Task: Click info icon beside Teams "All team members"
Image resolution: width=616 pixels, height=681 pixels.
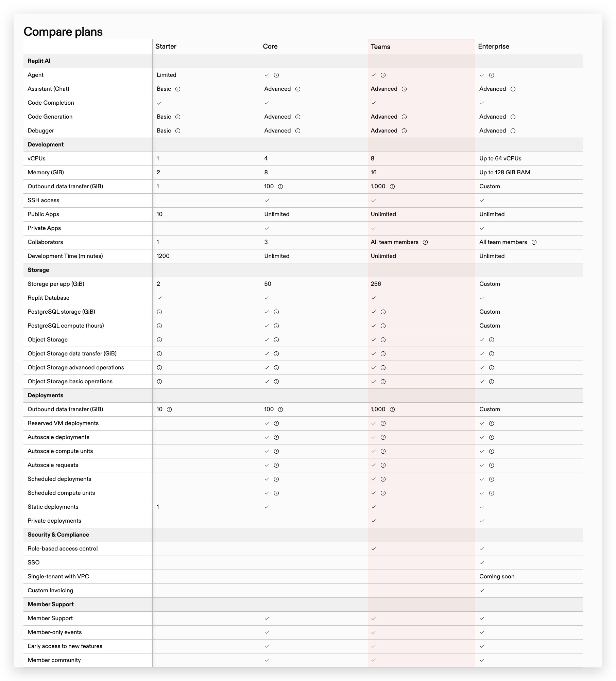Action: [425, 242]
